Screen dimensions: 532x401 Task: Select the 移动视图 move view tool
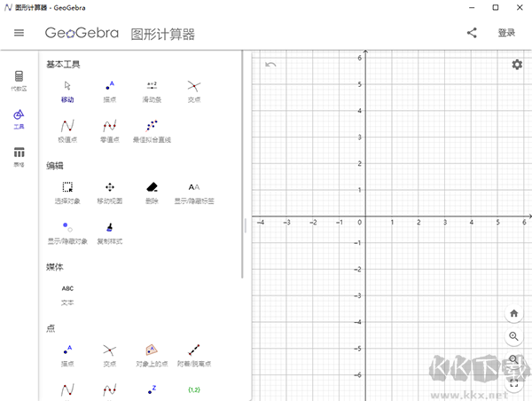tap(110, 193)
